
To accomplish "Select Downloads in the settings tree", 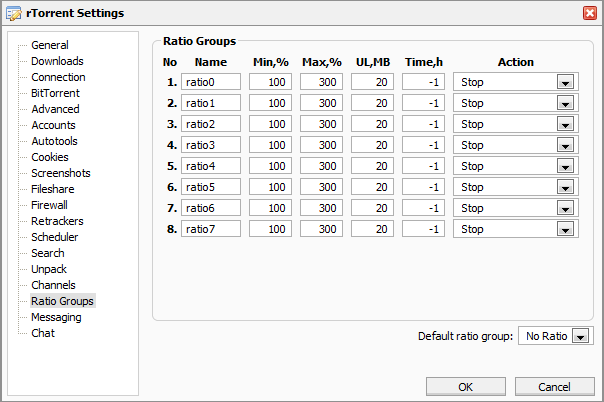I will click(57, 61).
